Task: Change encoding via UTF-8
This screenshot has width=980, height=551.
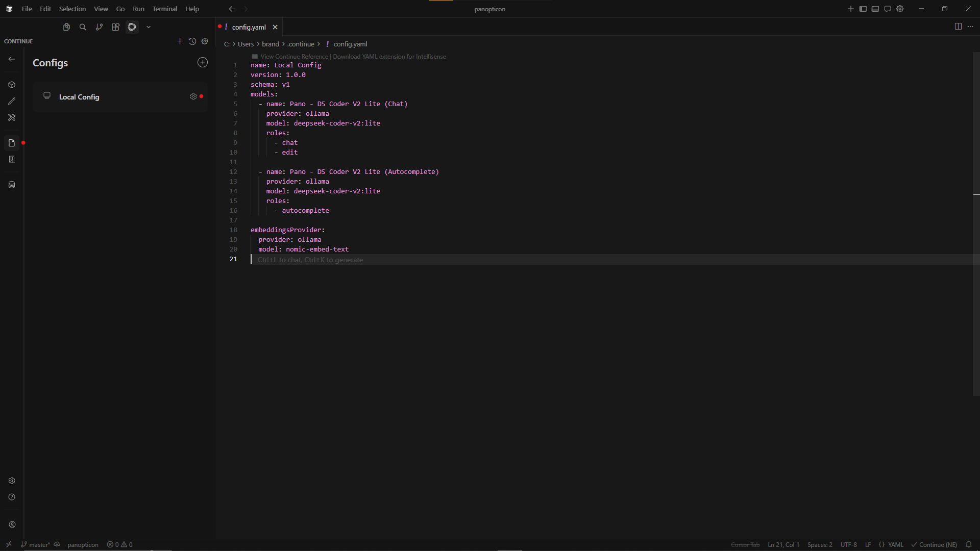Action: coord(849,544)
